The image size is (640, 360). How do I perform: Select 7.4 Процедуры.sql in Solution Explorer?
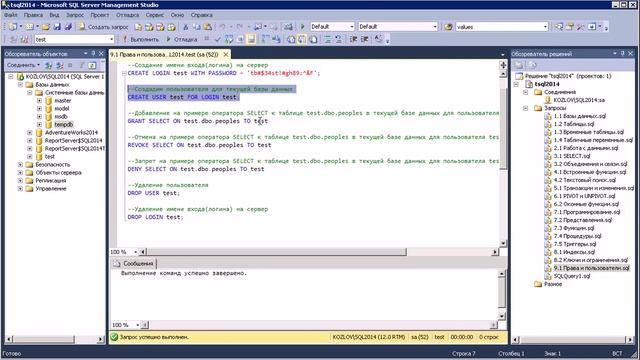point(577,236)
